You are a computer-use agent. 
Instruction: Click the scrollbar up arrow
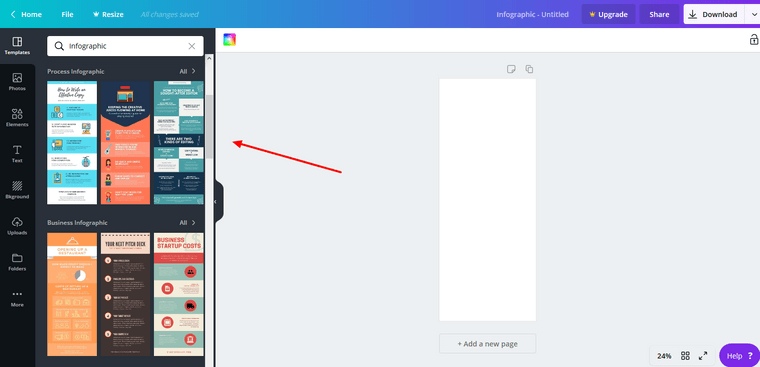pos(209,58)
